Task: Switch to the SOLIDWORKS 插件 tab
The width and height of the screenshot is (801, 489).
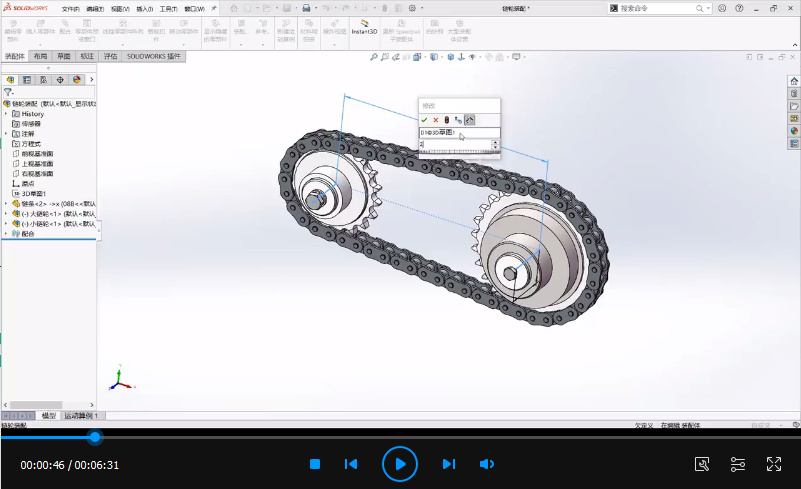Action: (154, 56)
